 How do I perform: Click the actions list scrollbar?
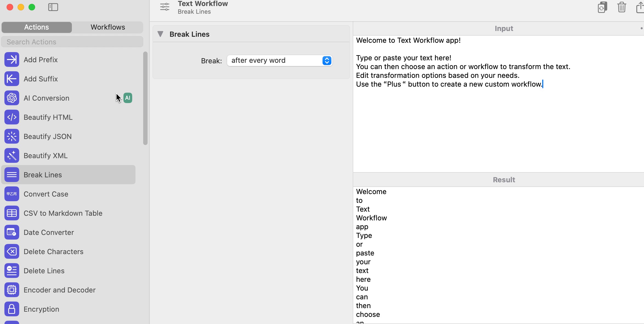(x=145, y=98)
